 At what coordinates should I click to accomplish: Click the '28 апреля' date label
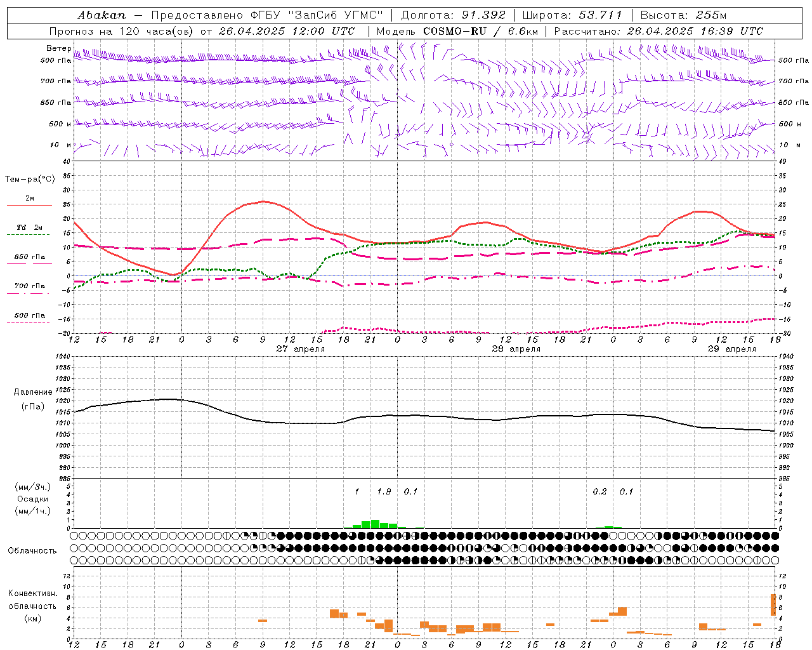(x=516, y=349)
